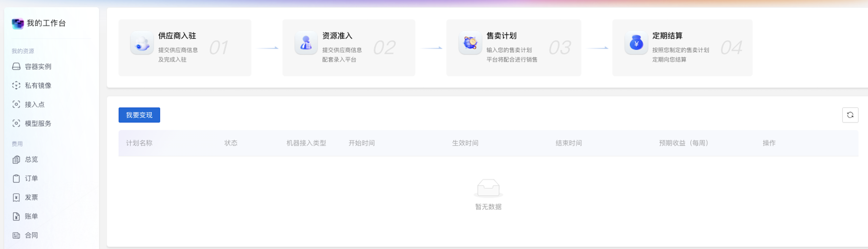Click the 配套录入平台 description text
Viewport: 868px width, 249px height.
pos(339,60)
